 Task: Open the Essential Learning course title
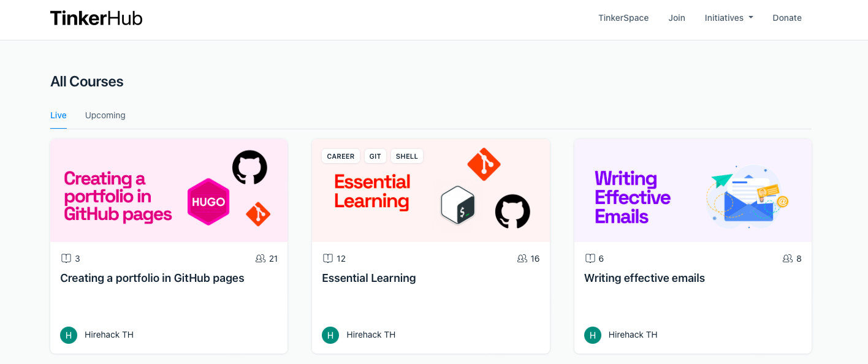[x=369, y=278]
